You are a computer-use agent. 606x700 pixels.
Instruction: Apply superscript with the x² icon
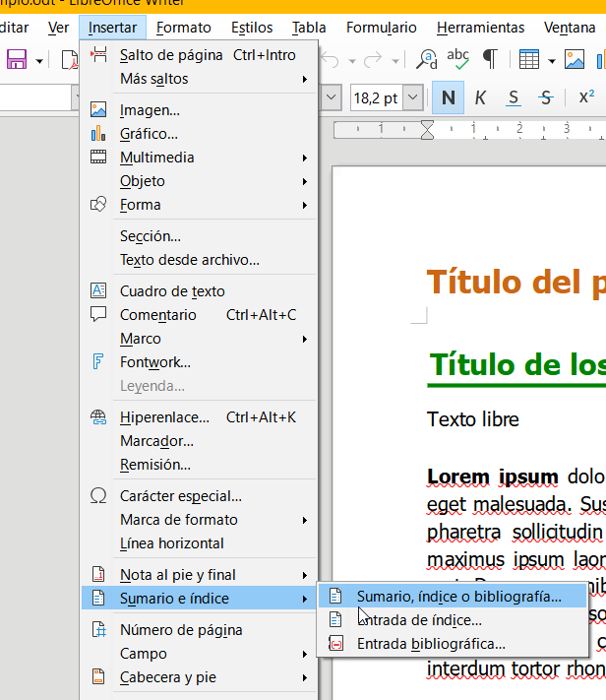click(x=586, y=97)
